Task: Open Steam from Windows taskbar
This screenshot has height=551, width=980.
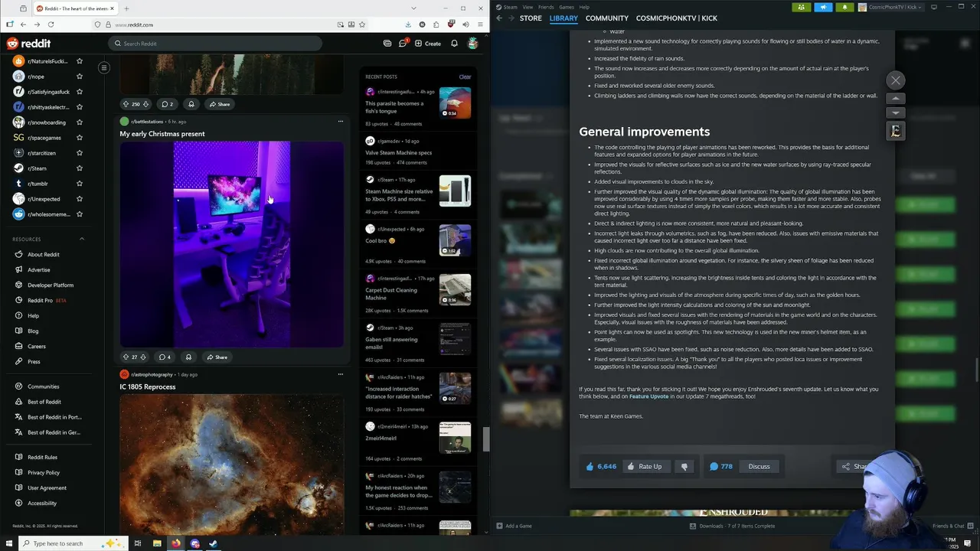Action: (213, 543)
